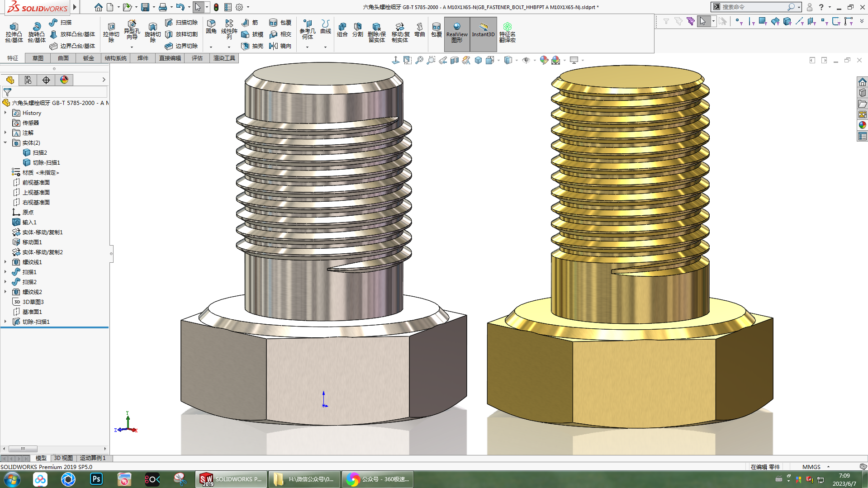Click the Extruded Cut (拉伸切除) tool

[111, 33]
